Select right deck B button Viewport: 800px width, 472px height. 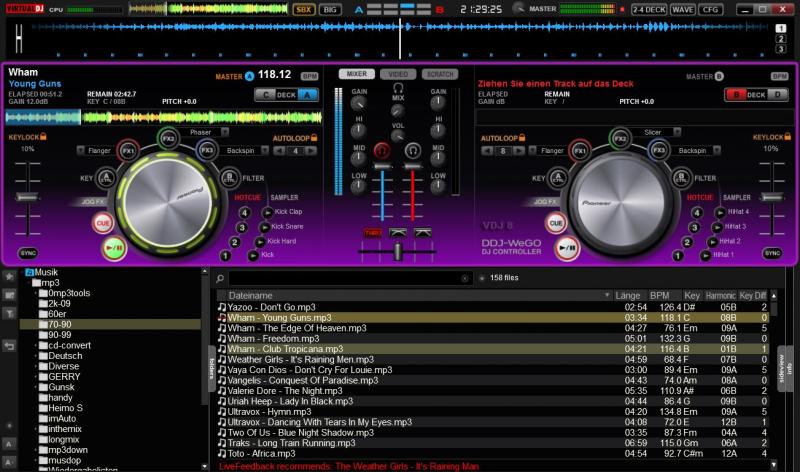tap(736, 95)
